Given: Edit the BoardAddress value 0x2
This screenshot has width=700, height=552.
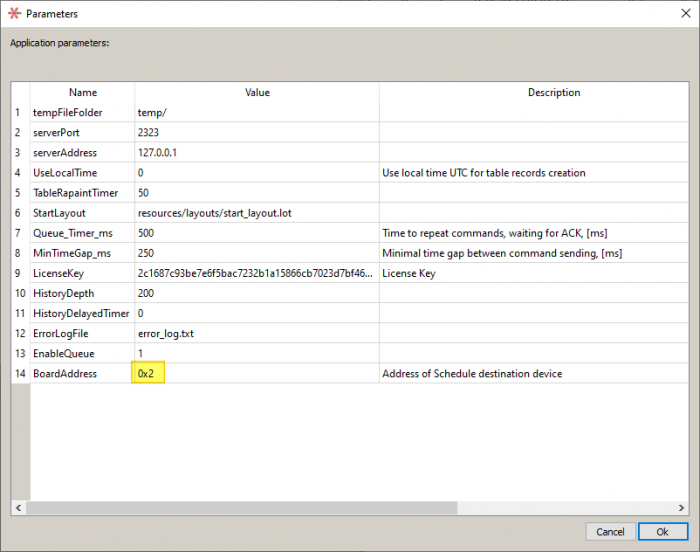Looking at the screenshot, I should 150,374.
